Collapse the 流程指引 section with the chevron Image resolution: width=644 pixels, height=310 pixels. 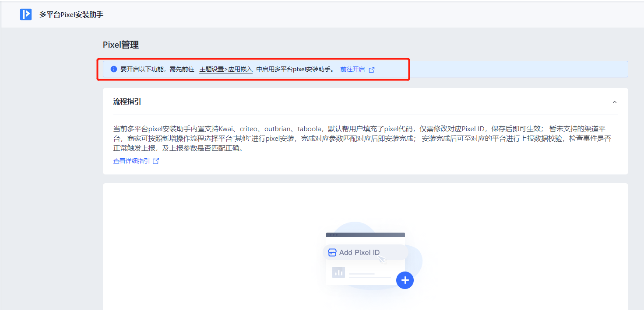(x=614, y=102)
